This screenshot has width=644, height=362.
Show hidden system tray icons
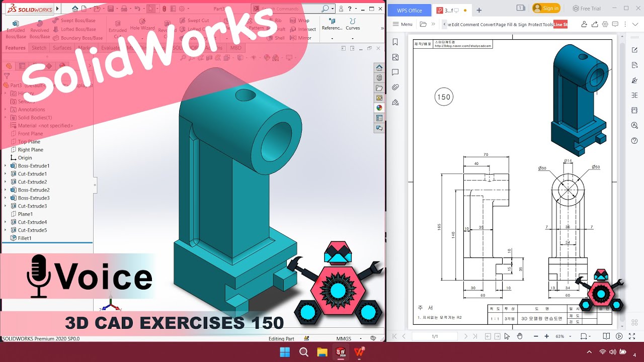(x=589, y=352)
